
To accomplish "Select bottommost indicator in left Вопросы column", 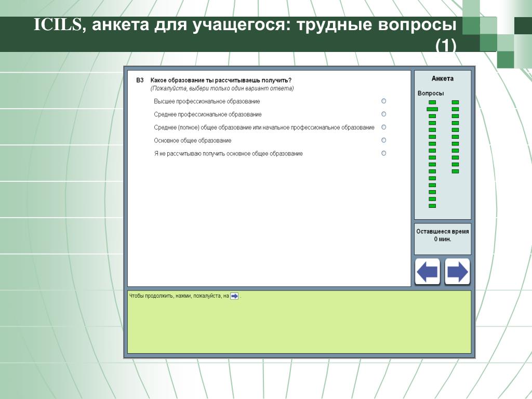I will [x=432, y=206].
